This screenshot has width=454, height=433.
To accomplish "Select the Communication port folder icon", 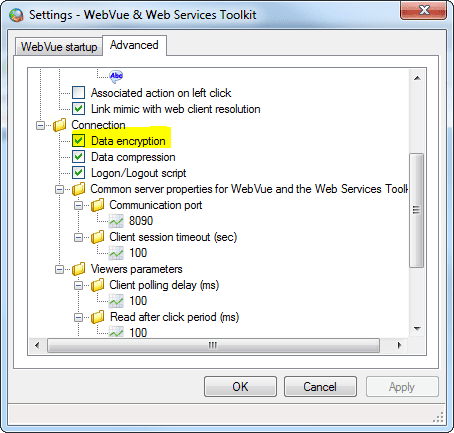I will [98, 205].
